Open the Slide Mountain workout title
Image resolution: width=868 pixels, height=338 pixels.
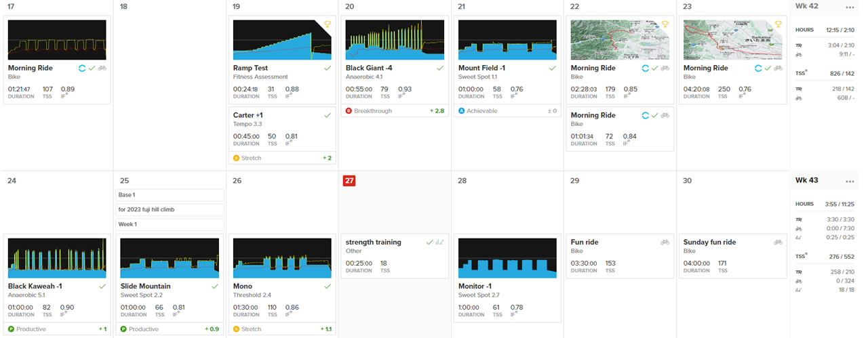pos(145,287)
